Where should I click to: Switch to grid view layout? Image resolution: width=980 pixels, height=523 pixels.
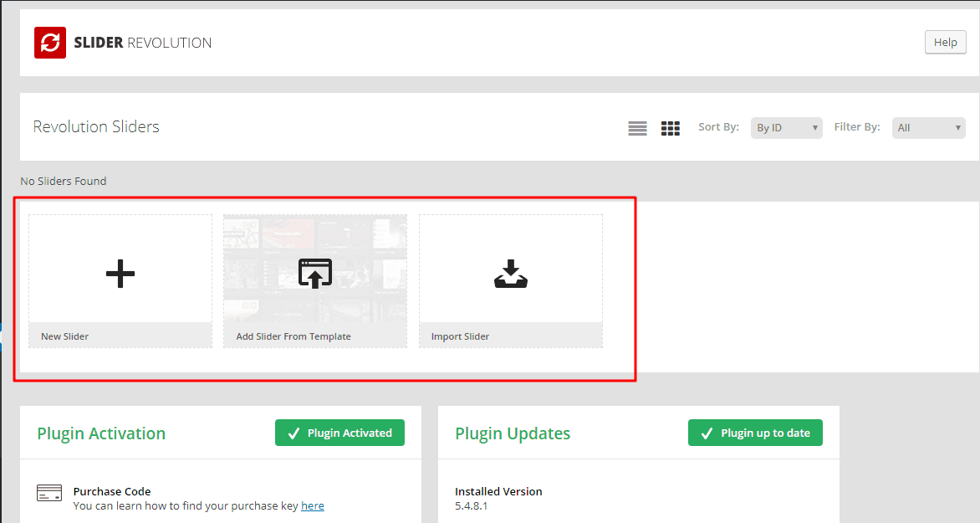pyautogui.click(x=670, y=127)
